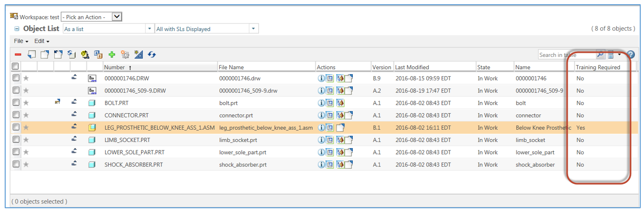Click the yellow tag lock toolbar icon
The width and height of the screenshot is (644, 212).
tap(85, 55)
